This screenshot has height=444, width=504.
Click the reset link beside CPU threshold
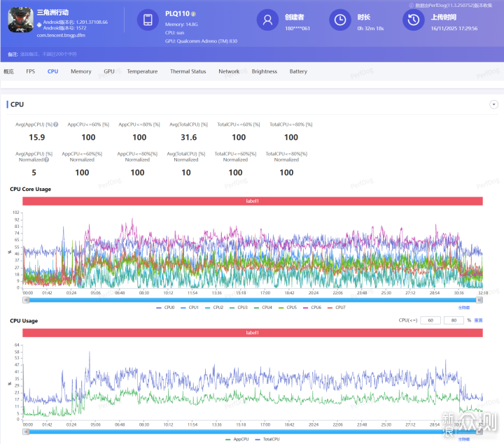(x=479, y=320)
